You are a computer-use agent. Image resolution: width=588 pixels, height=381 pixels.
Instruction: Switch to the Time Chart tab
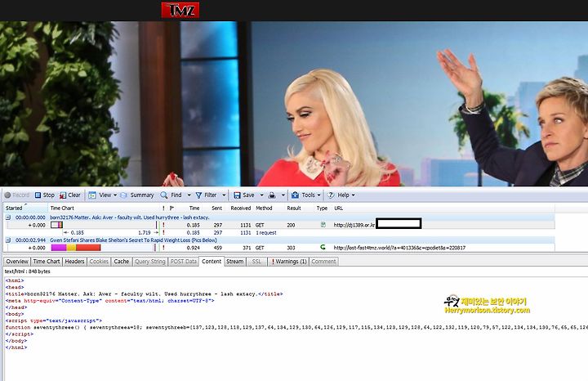pyautogui.click(x=47, y=262)
